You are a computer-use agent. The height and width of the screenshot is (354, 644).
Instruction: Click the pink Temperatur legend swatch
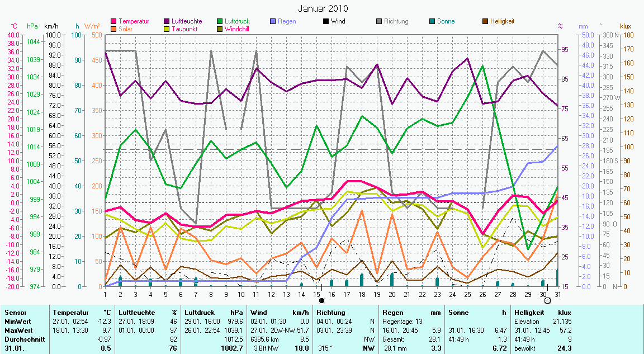click(x=114, y=22)
